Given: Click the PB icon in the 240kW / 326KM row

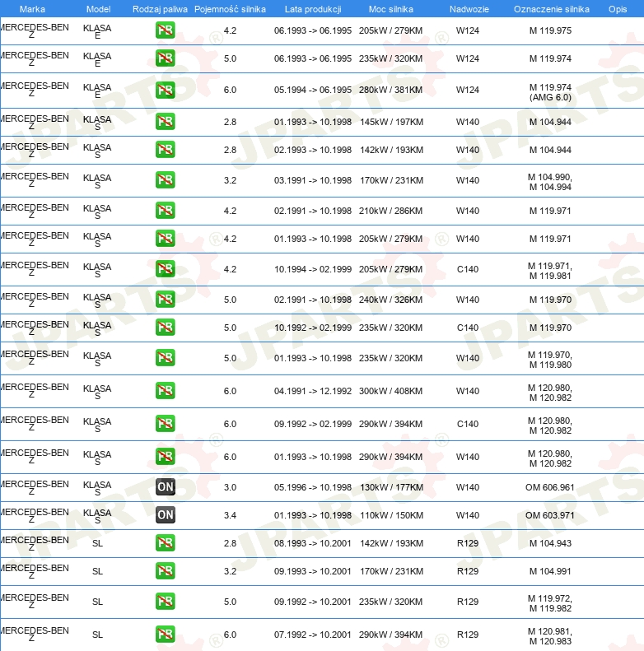Looking at the screenshot, I should tap(165, 300).
